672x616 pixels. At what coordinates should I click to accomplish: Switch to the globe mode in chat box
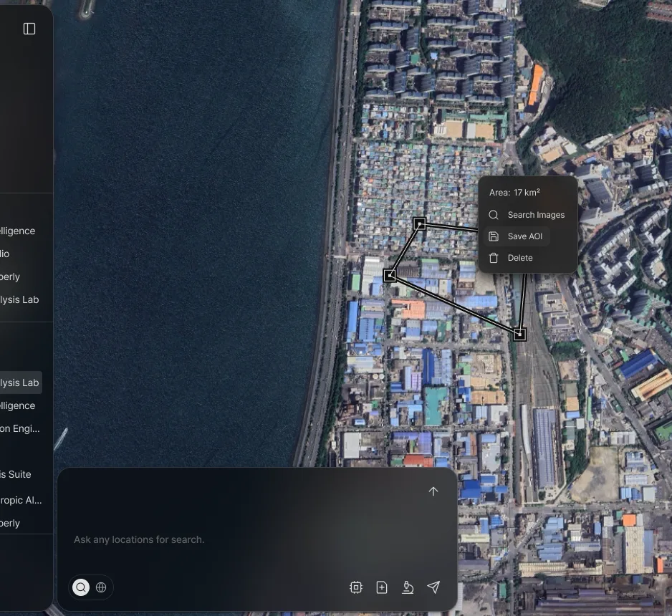click(101, 587)
